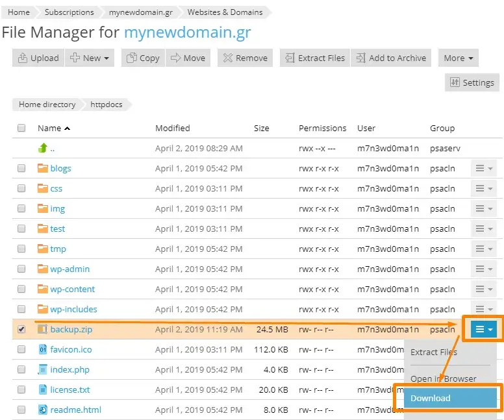
Task: Open the New dropdown menu
Action: (90, 58)
